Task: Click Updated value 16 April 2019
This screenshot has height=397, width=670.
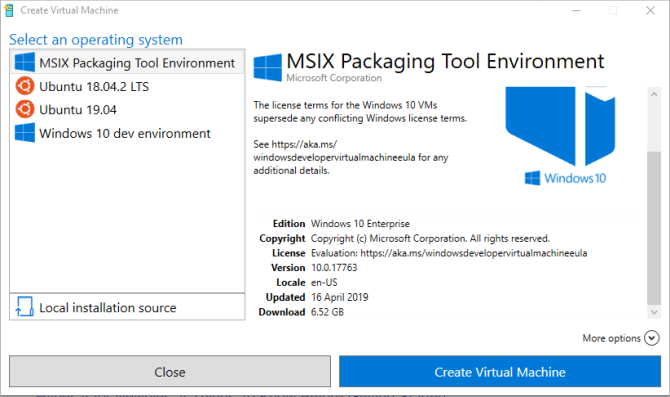Action: (x=340, y=297)
